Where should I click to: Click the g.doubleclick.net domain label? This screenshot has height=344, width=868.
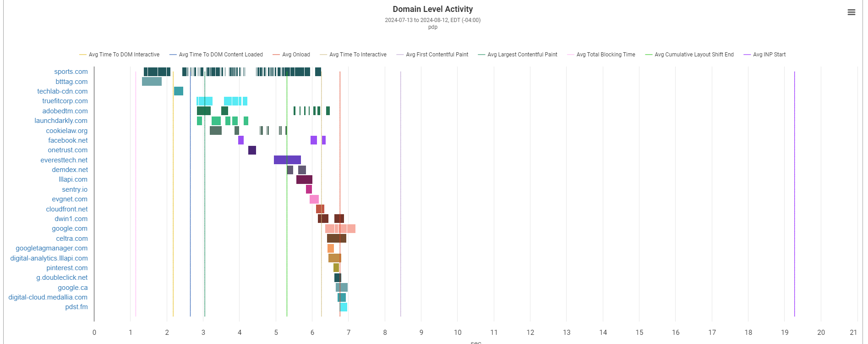click(x=62, y=277)
